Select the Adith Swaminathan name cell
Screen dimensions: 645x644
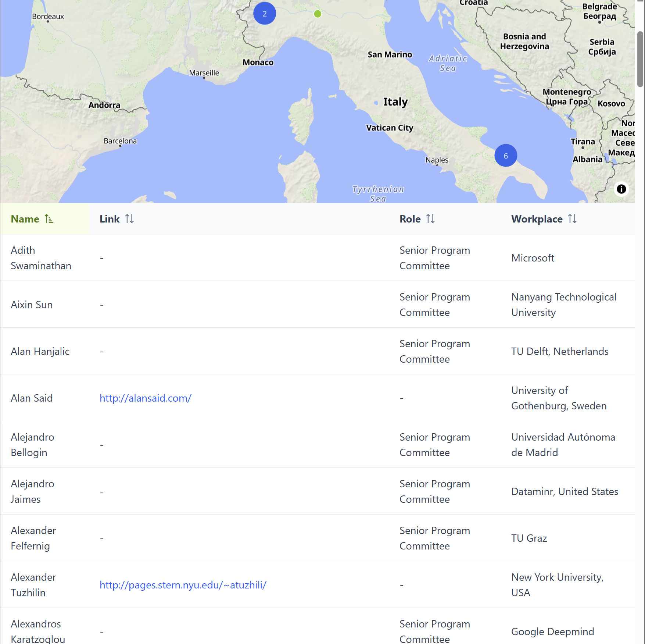click(x=41, y=258)
